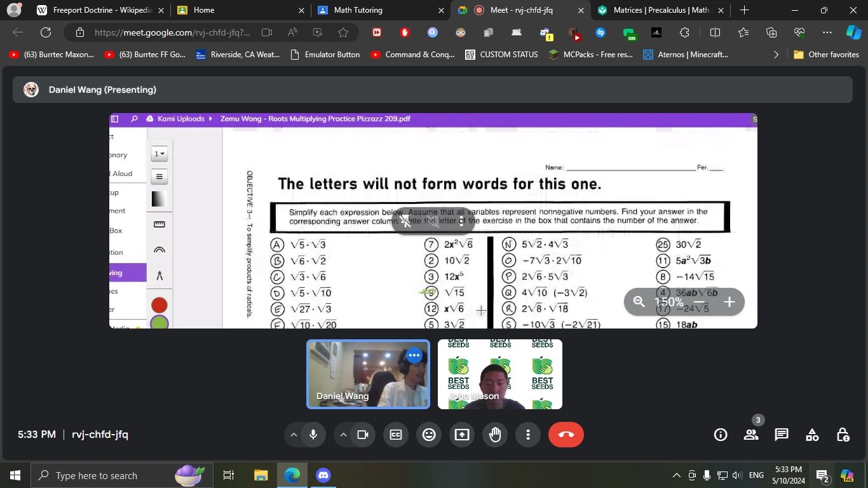Show the participants list in Meet
This screenshot has height=488, width=868.
coord(750,434)
